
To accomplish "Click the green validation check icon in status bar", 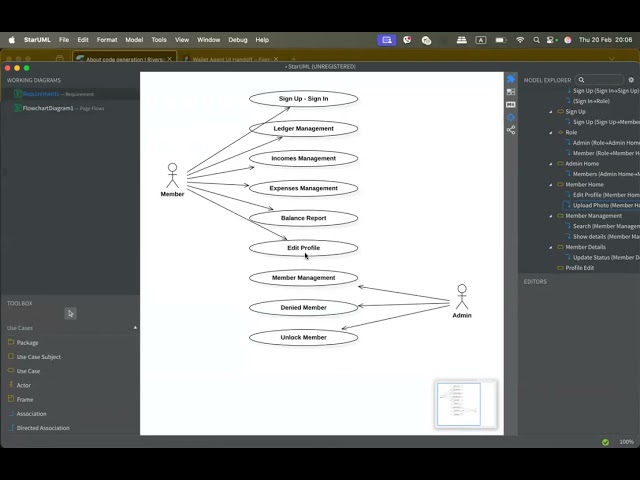I will coord(605,442).
